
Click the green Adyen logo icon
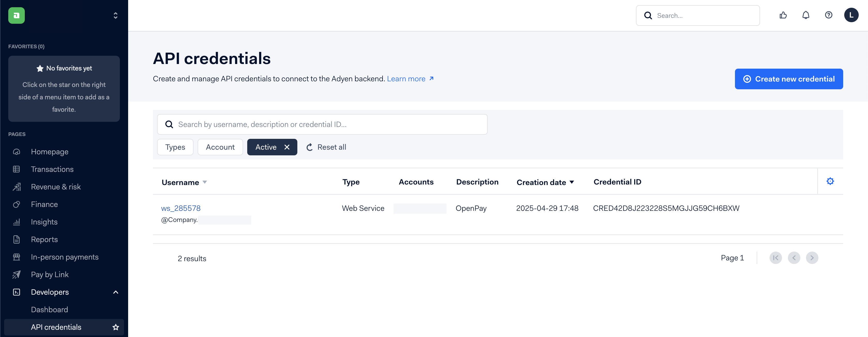tap(17, 15)
